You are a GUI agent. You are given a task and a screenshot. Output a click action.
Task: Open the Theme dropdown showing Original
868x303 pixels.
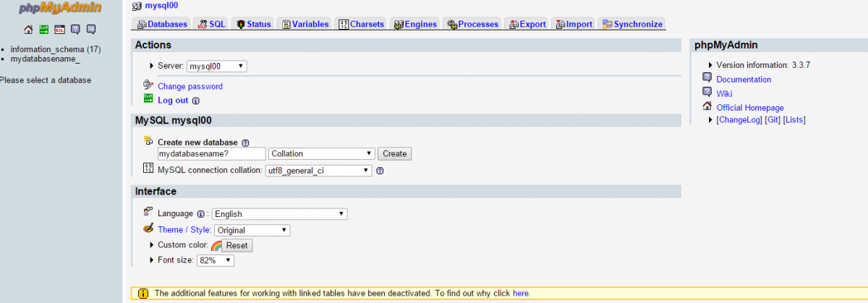(252, 230)
